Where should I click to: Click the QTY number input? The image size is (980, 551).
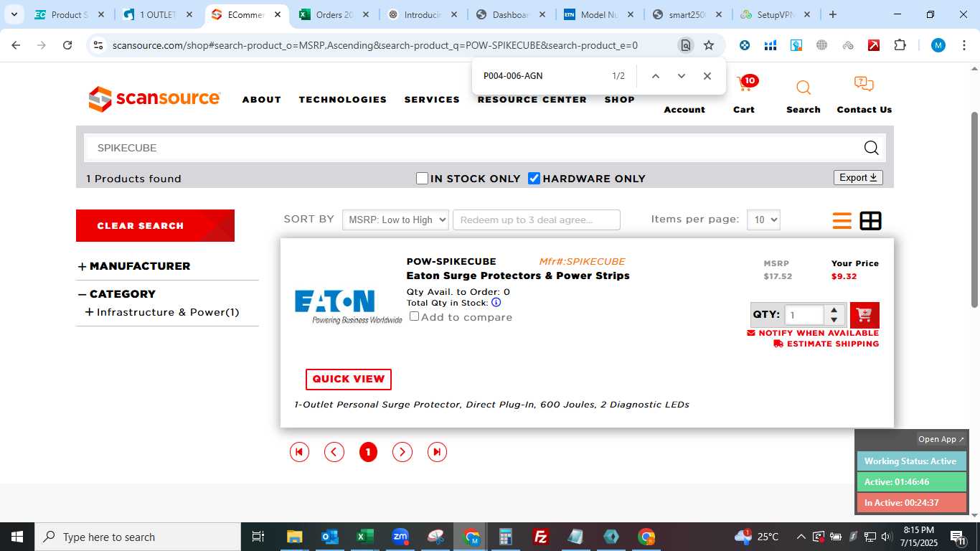(x=804, y=315)
